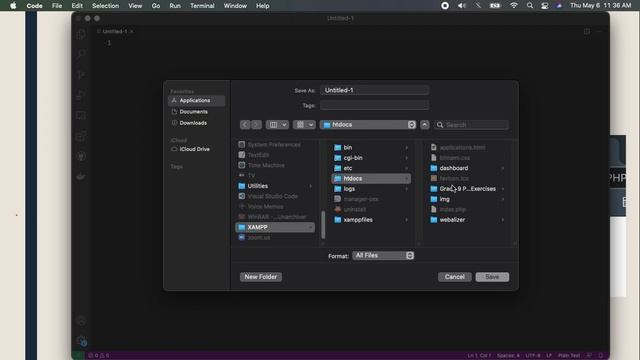Click UTF-8 encoding in the status bar
This screenshot has height=360, width=640.
pyautogui.click(x=533, y=356)
